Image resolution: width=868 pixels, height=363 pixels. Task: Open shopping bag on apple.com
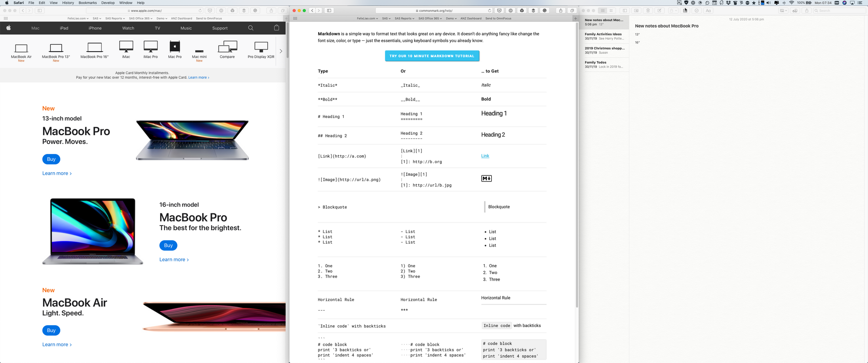click(x=276, y=28)
